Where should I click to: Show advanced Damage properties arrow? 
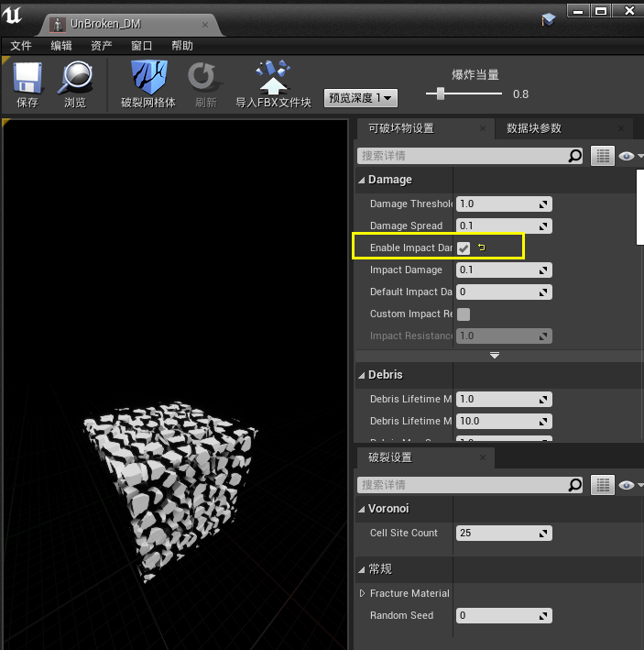[495, 355]
